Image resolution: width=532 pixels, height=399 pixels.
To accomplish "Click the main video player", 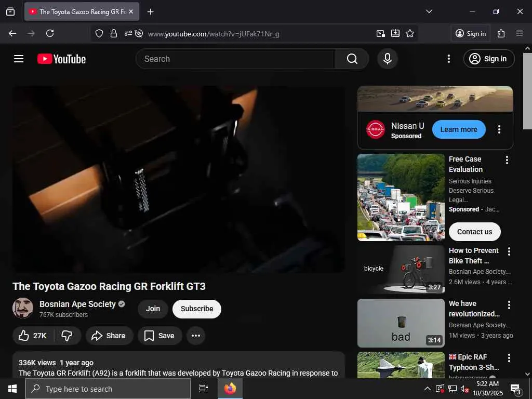I will point(179,179).
